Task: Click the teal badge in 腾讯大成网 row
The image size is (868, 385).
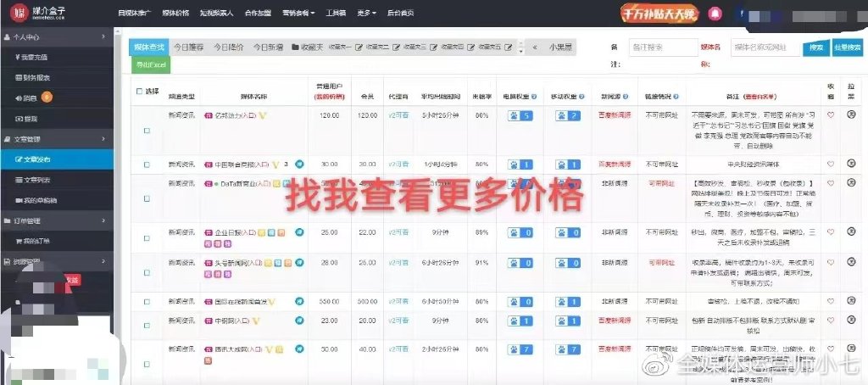Action: point(299,349)
